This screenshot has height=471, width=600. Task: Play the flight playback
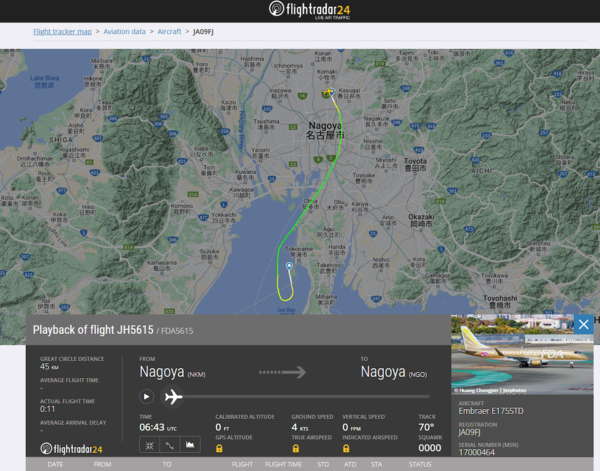pos(147,396)
